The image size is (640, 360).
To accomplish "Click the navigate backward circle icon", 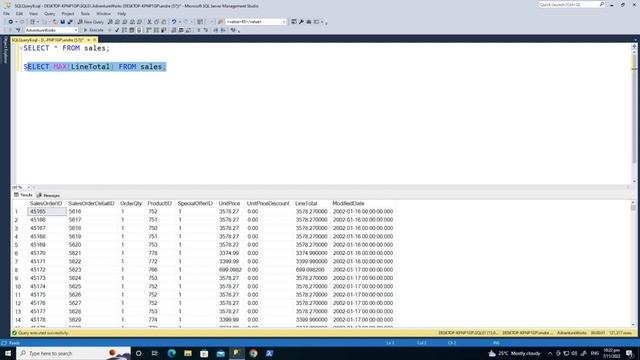I will [x=11, y=22].
